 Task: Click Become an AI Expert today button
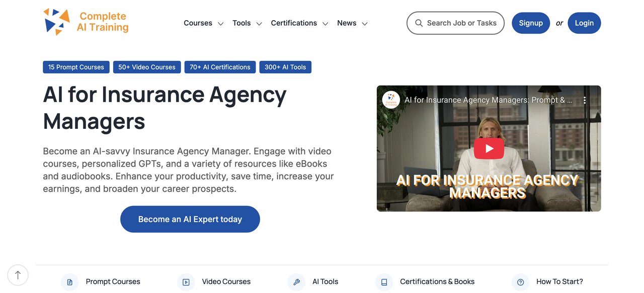pyautogui.click(x=190, y=219)
